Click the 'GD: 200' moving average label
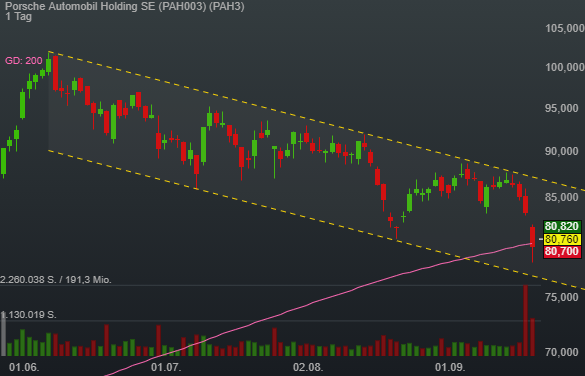This screenshot has height=376, width=585. (24, 60)
